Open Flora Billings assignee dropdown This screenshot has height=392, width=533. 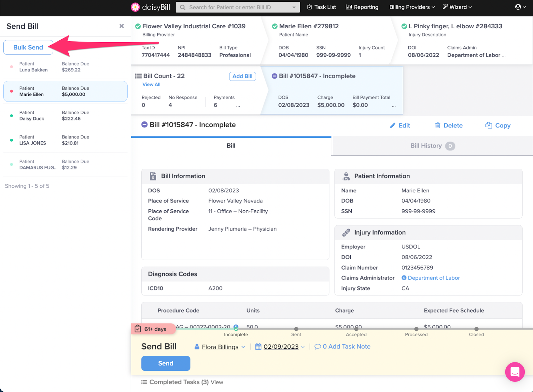coord(243,347)
